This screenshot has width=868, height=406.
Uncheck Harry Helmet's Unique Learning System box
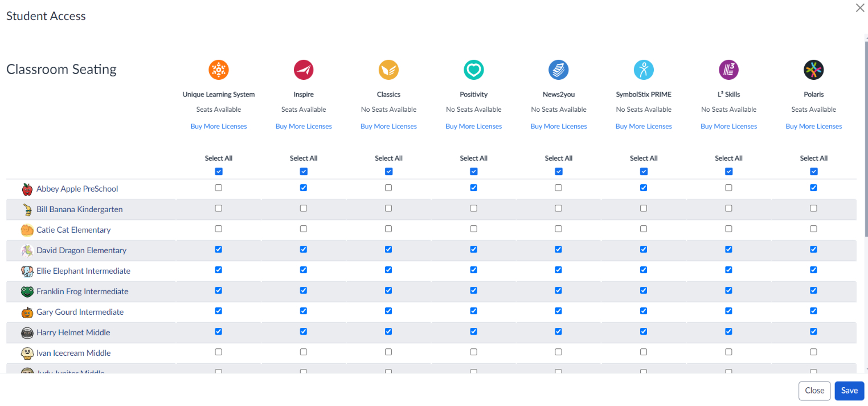(219, 331)
